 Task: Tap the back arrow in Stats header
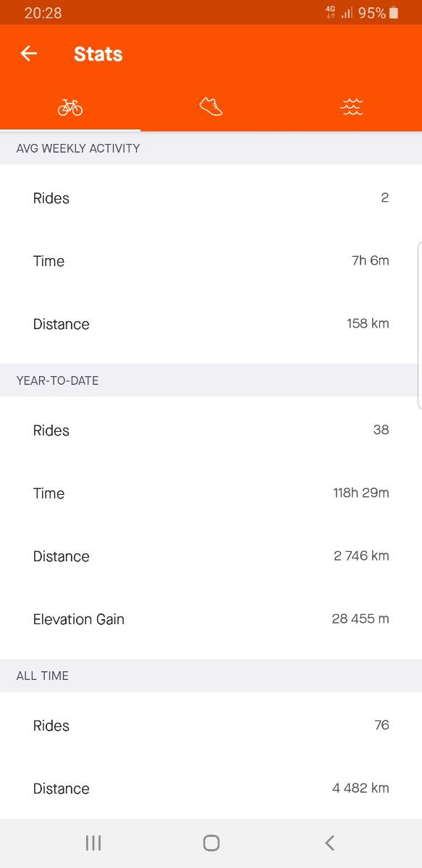[x=28, y=54]
